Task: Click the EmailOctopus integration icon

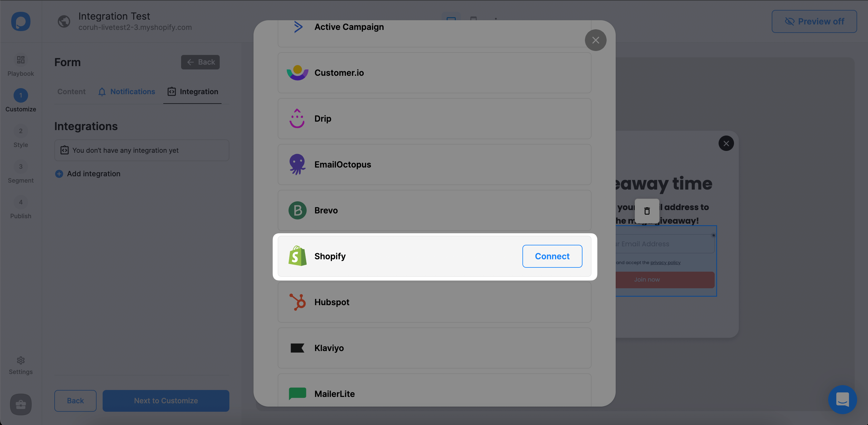Action: tap(297, 164)
